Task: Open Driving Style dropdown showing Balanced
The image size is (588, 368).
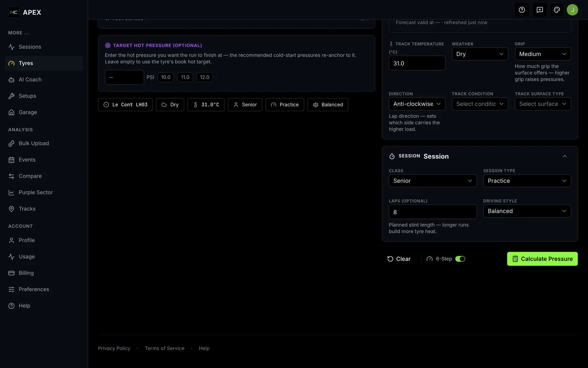Action: pos(527,211)
